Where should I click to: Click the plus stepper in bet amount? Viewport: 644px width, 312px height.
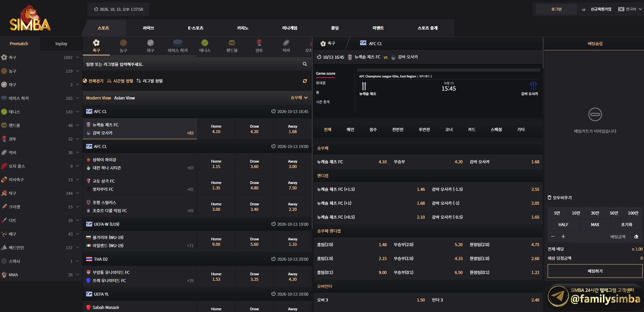point(563,237)
